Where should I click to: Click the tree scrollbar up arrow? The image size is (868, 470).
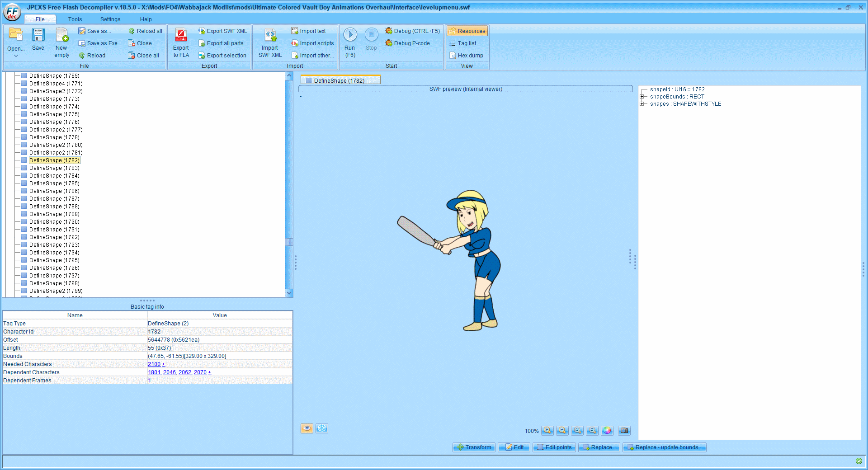[289, 76]
